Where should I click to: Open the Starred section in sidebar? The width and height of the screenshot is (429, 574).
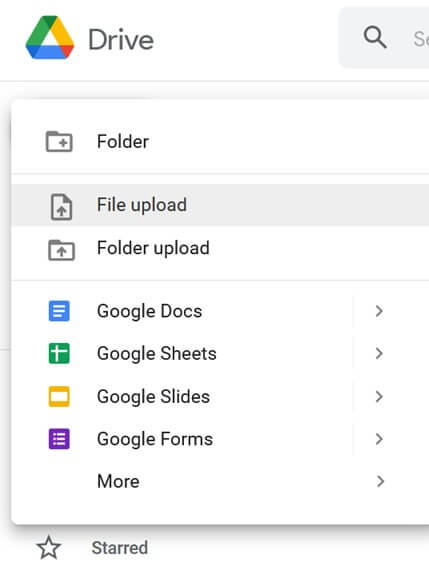(120, 548)
